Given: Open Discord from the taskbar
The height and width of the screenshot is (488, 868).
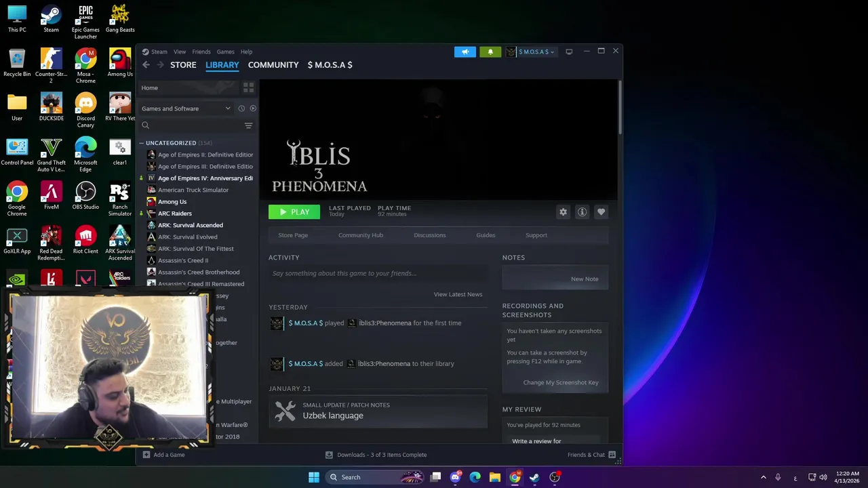Looking at the screenshot, I should point(455,477).
